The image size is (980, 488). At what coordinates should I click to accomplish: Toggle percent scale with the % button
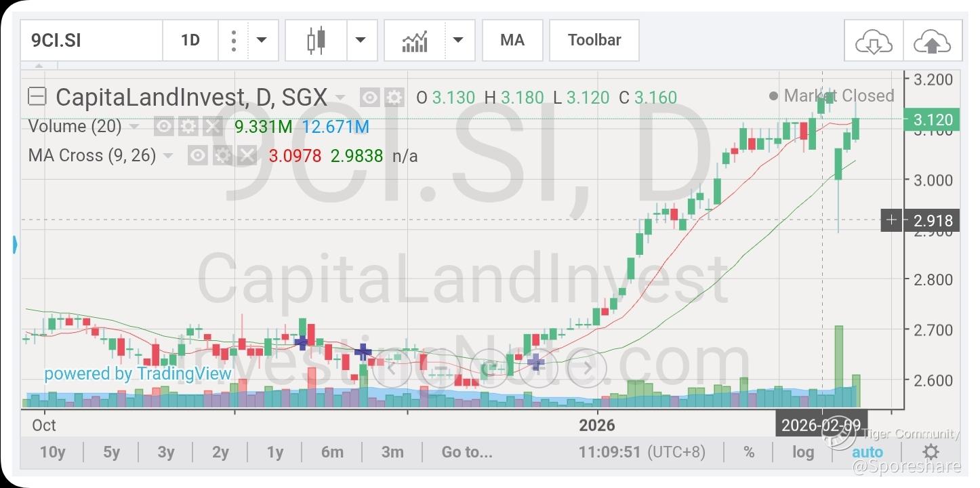(749, 452)
